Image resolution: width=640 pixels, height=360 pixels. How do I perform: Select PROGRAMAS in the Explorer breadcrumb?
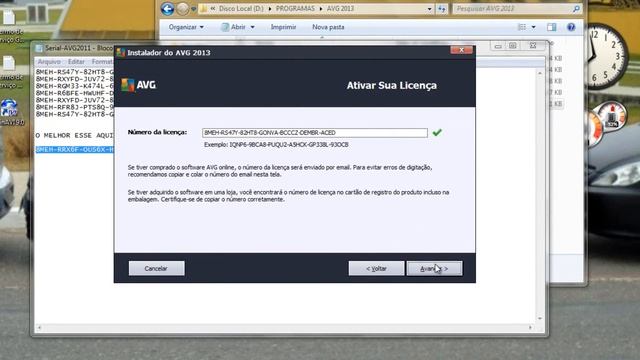295,9
